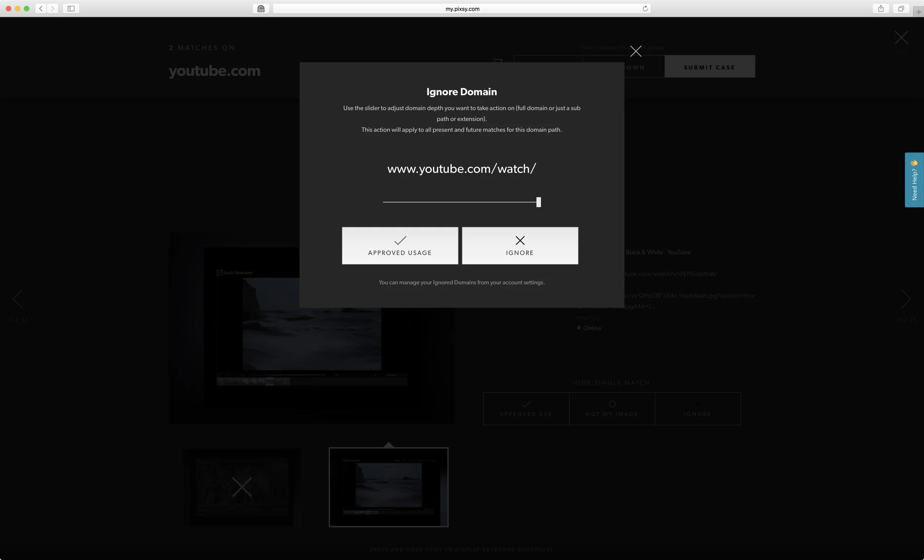The width and height of the screenshot is (924, 560).
Task: Click the Ignore Domain title
Action: [462, 92]
